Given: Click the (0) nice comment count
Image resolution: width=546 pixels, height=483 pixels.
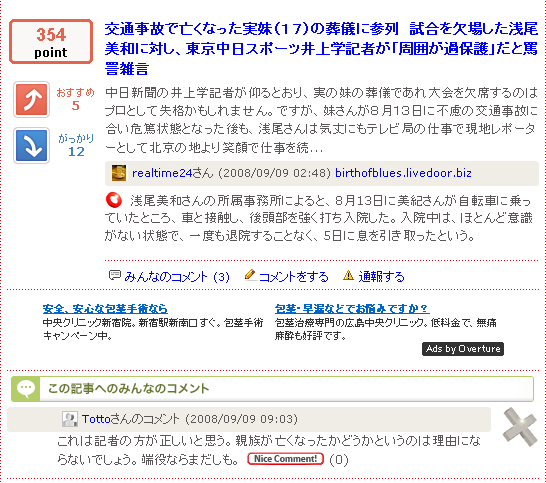Looking at the screenshot, I should pos(339,460).
